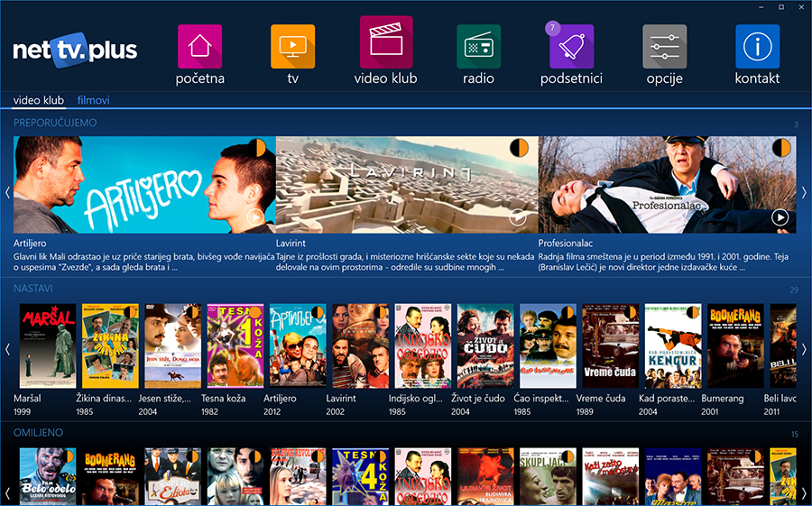This screenshot has height=506, width=812.
Task: Click the reminders count badge 7
Action: (552, 28)
